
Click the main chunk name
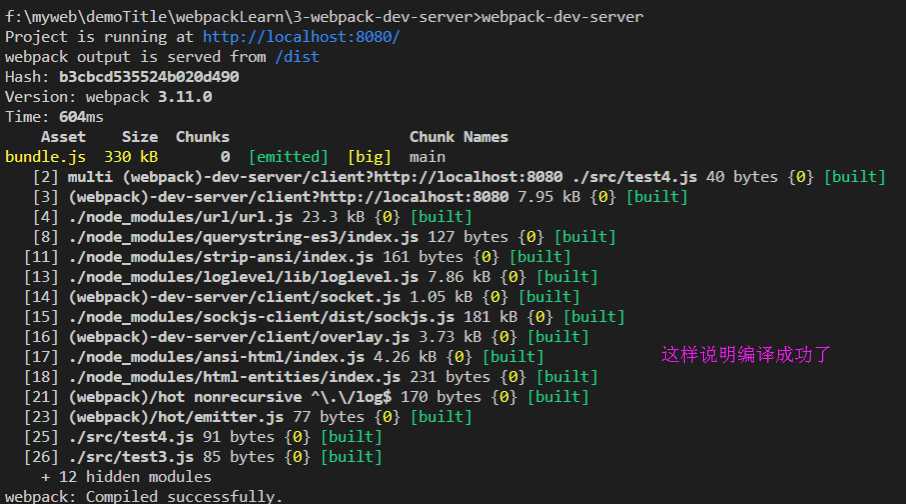pyautogui.click(x=427, y=157)
